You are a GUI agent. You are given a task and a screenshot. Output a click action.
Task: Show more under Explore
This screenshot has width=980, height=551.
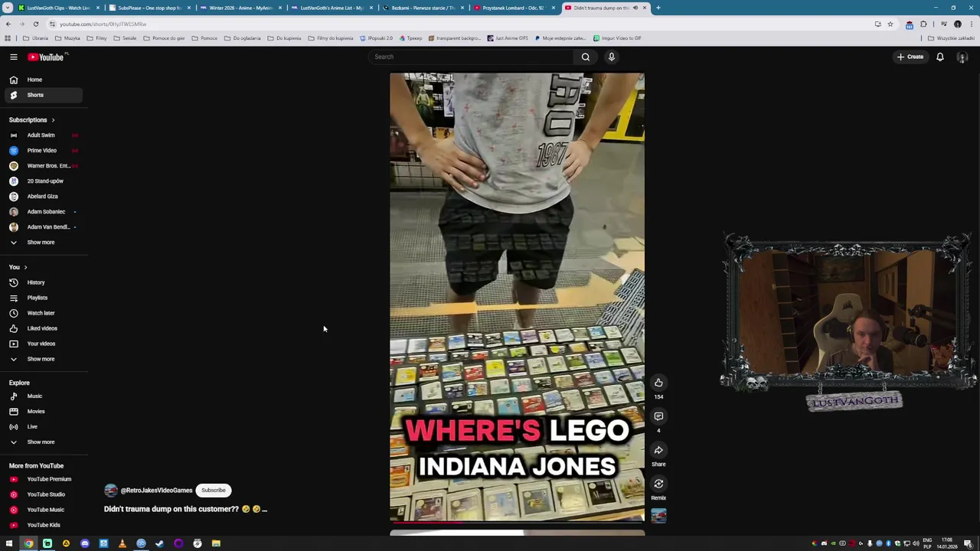pos(41,442)
